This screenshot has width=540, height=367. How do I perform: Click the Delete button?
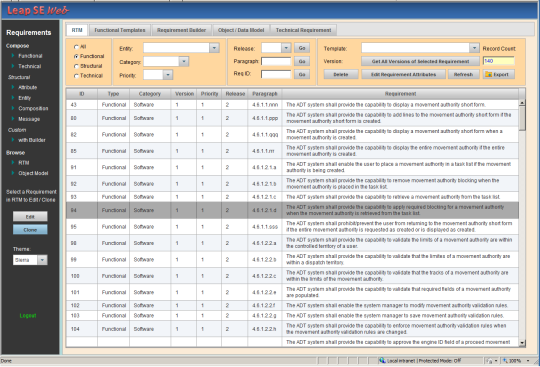click(x=341, y=74)
